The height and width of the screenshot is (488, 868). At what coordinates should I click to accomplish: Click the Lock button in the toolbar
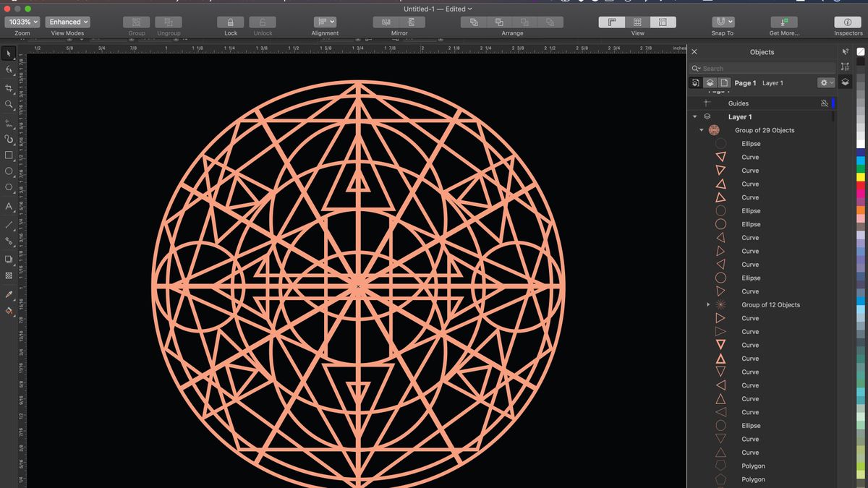point(230,22)
